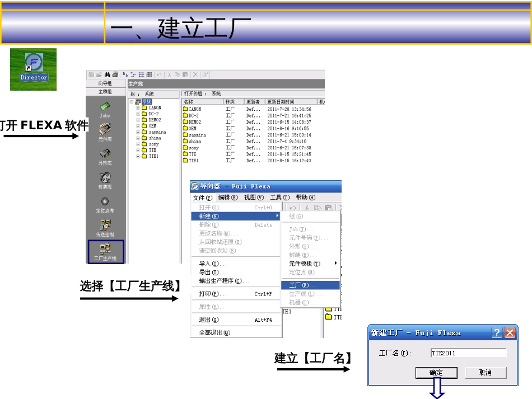The height and width of the screenshot is (399, 532).
Task: Click the delete X toolbar icon
Action: pyautogui.click(x=195, y=74)
